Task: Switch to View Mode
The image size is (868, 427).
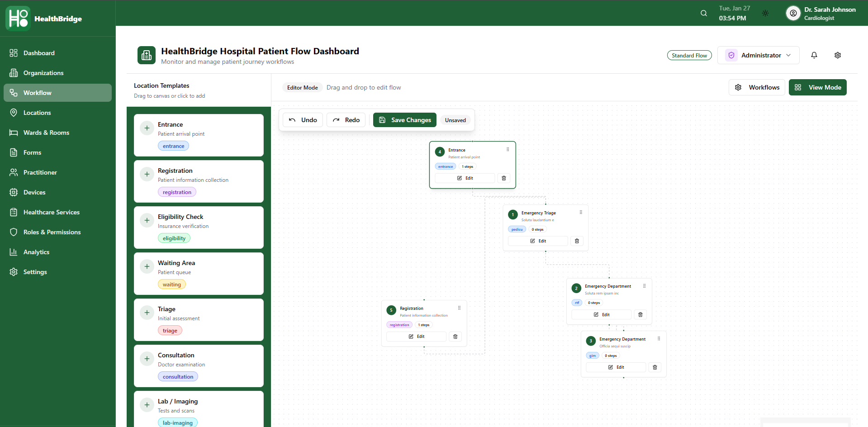Action: [x=818, y=87]
